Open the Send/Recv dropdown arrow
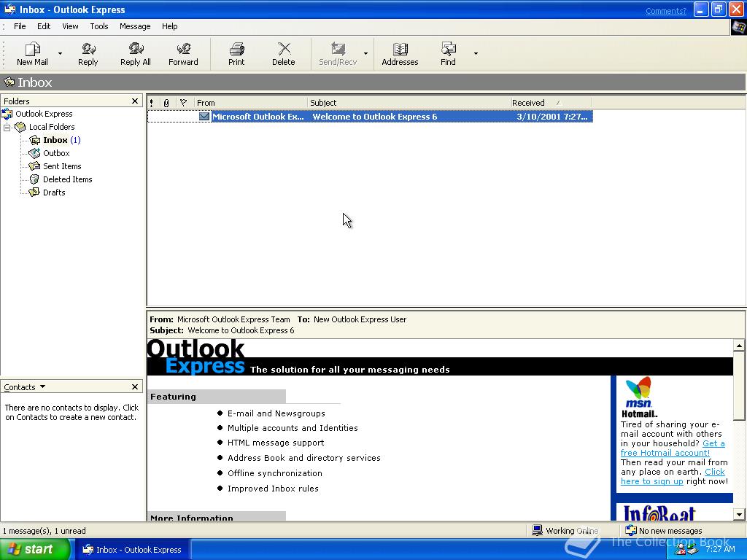 [366, 54]
